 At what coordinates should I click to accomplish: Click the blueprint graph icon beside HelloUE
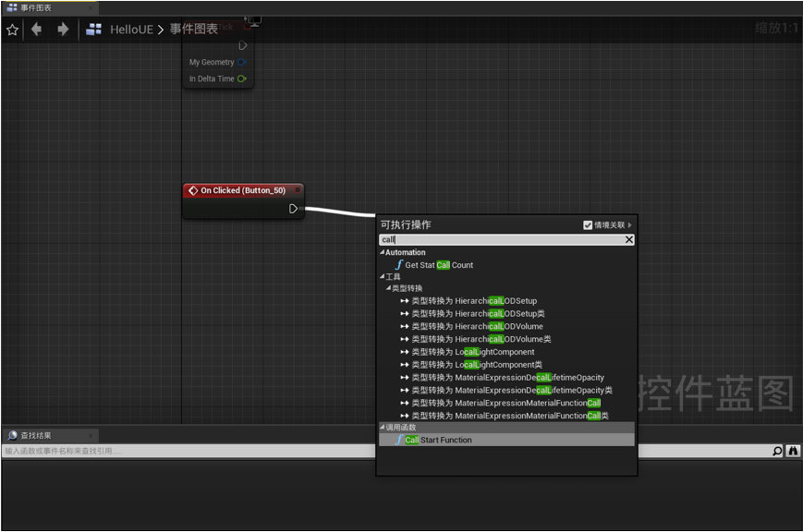click(93, 30)
